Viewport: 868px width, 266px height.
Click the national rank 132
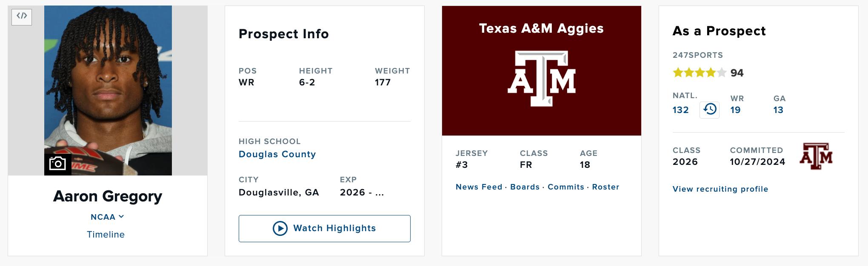coord(680,110)
